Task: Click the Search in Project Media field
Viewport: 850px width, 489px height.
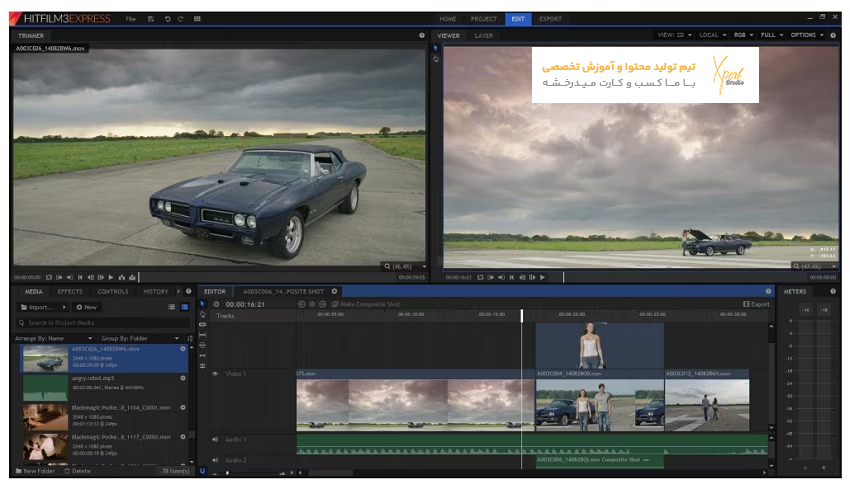Action: [x=102, y=323]
